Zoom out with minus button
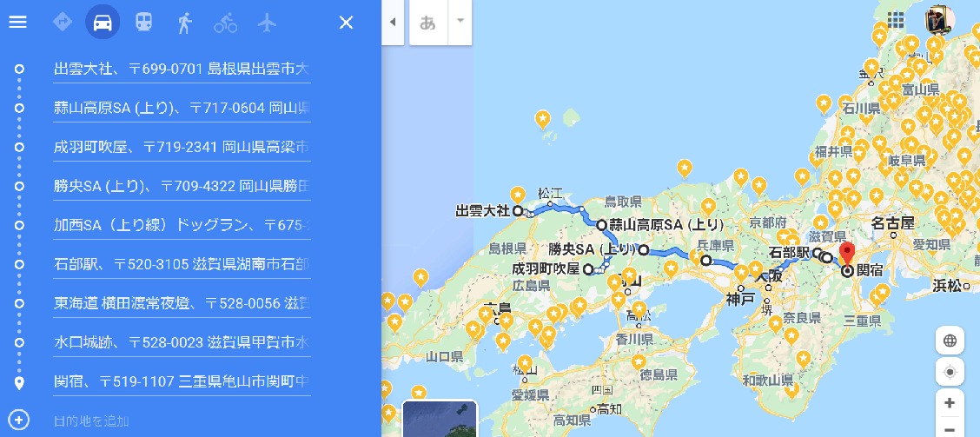 click(950, 428)
